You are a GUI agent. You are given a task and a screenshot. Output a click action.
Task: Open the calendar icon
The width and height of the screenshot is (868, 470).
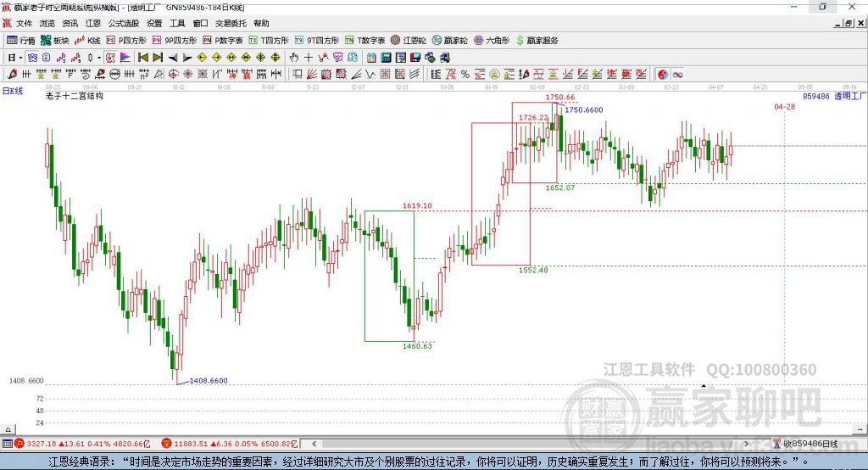pos(371,58)
